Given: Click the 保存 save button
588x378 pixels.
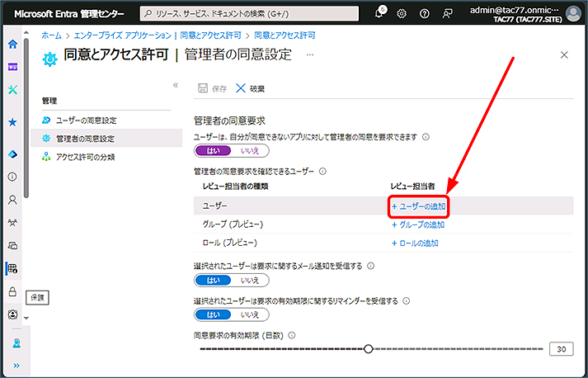Looking at the screenshot, I should 212,88.
